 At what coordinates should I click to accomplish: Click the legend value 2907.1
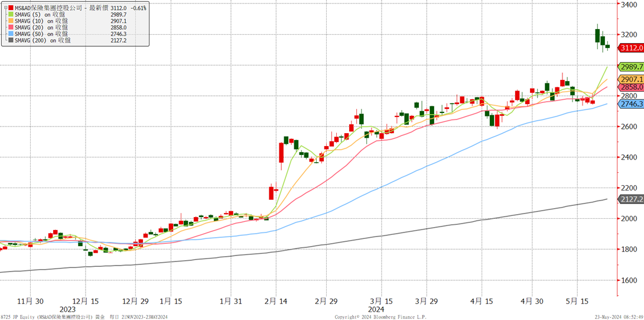pyautogui.click(x=119, y=21)
